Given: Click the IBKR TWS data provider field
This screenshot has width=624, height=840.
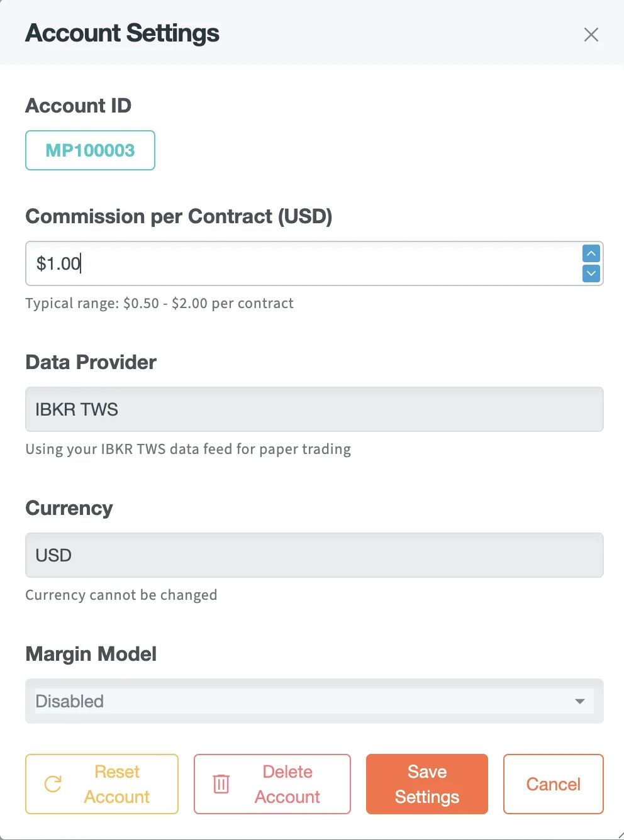Looking at the screenshot, I should 314,409.
